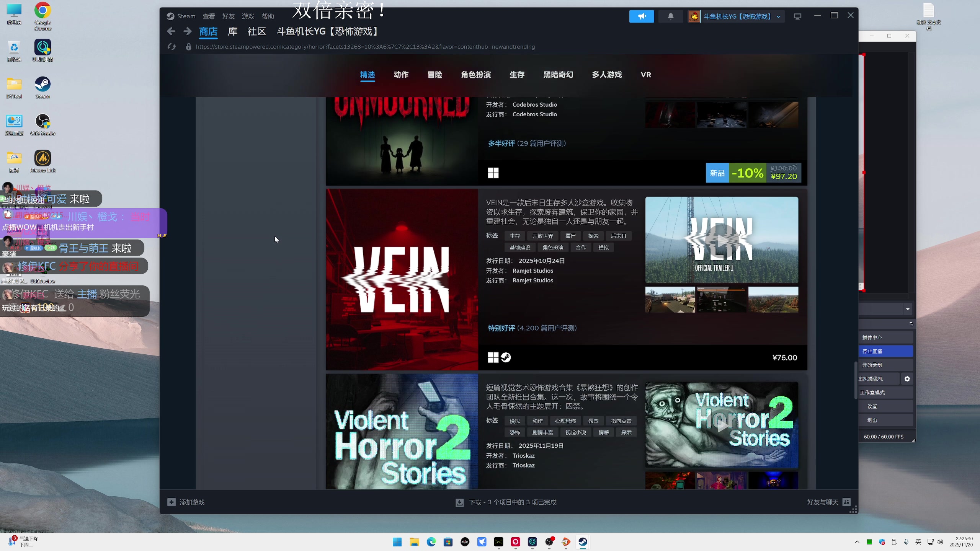980x551 pixels.
Task: Play the VEIN official trailer video
Action: click(722, 240)
